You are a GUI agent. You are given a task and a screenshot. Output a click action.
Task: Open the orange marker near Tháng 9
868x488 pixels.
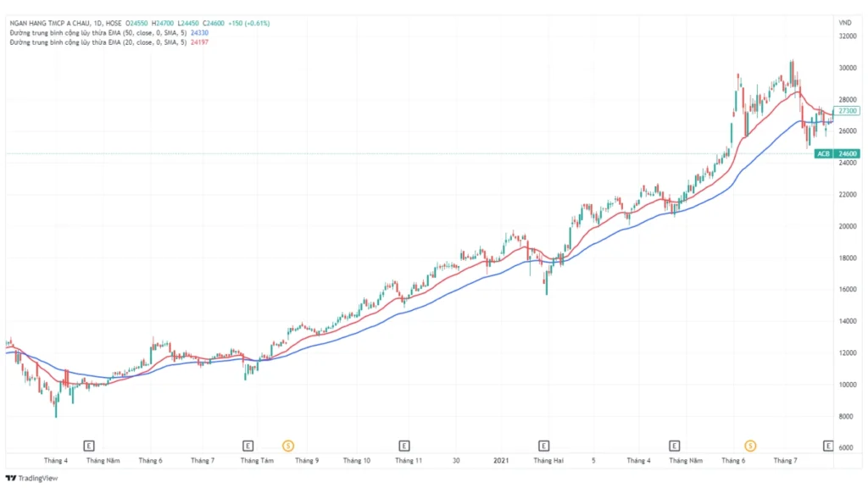[x=288, y=445]
